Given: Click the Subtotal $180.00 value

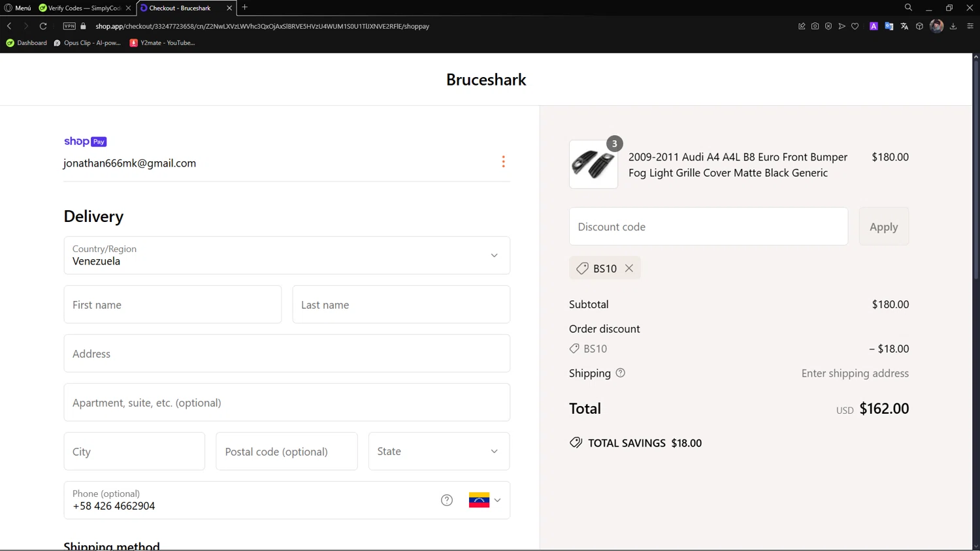Looking at the screenshot, I should pyautogui.click(x=890, y=304).
